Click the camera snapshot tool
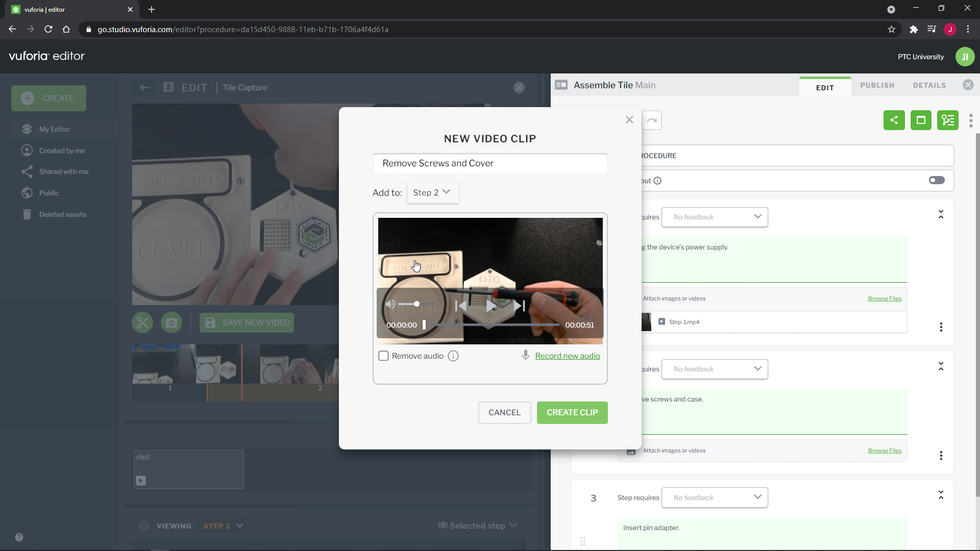980x551 pixels. pos(171,323)
